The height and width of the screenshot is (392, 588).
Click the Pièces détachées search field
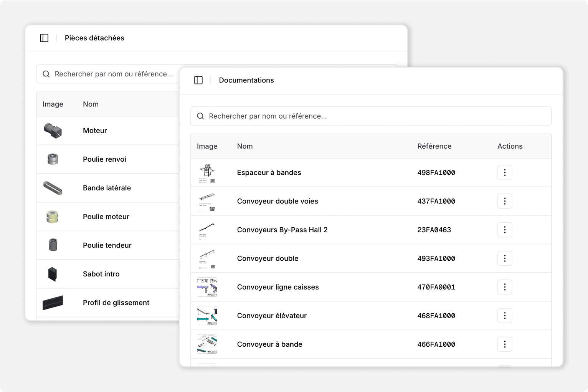[115, 74]
